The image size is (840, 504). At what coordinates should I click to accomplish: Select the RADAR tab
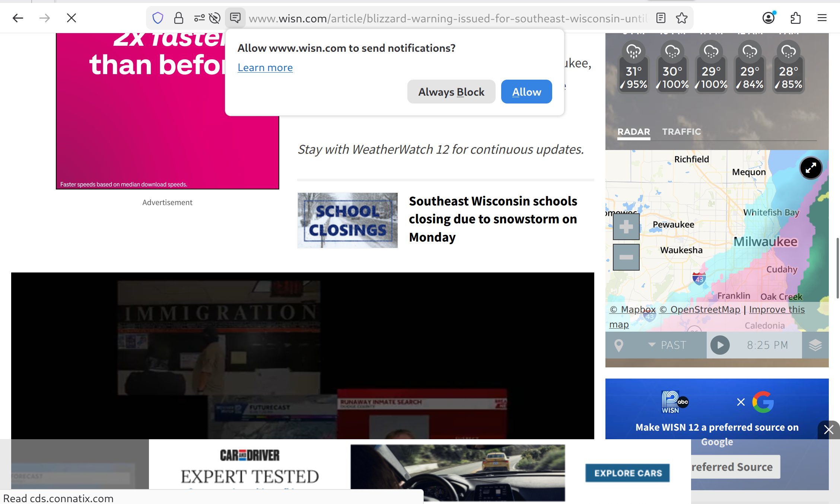634,132
